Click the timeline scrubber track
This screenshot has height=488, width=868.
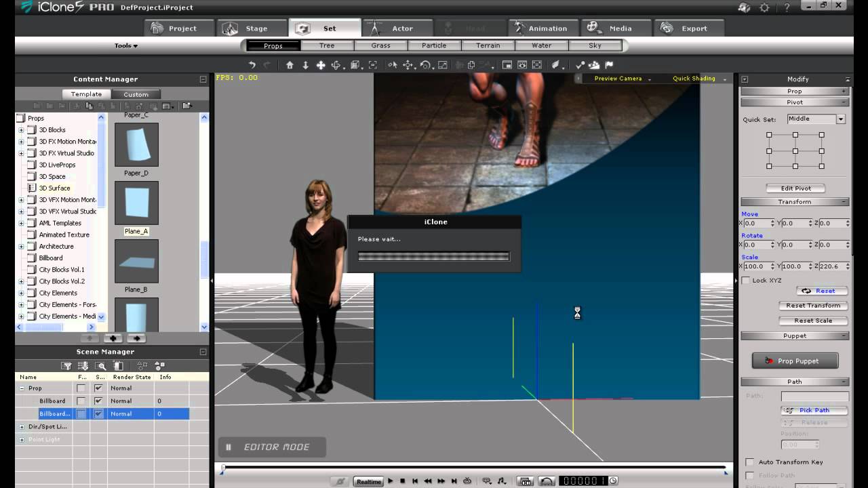[473, 467]
